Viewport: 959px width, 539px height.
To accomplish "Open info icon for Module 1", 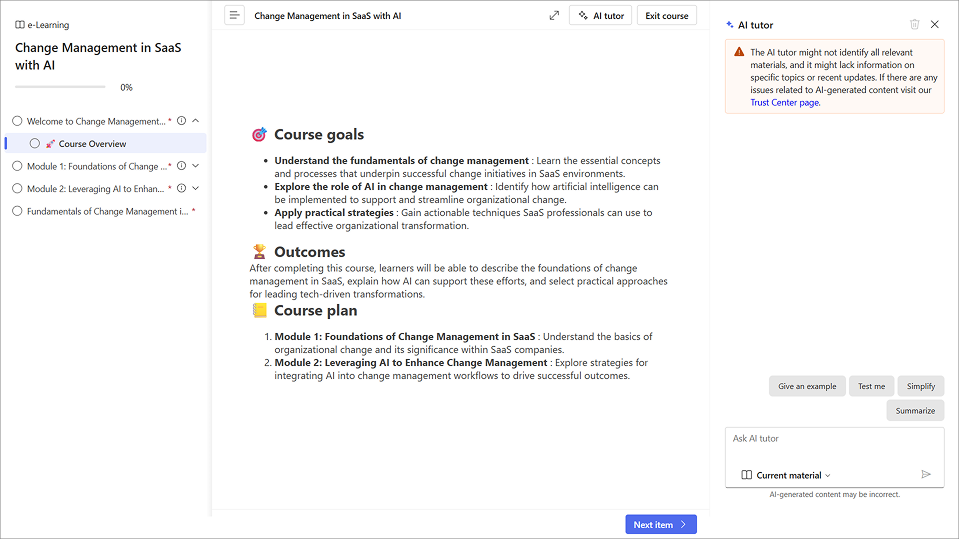I will coord(181,166).
